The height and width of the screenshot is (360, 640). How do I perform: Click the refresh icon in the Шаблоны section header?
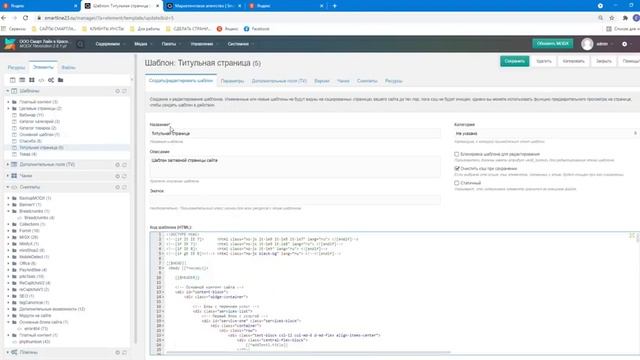(124, 91)
